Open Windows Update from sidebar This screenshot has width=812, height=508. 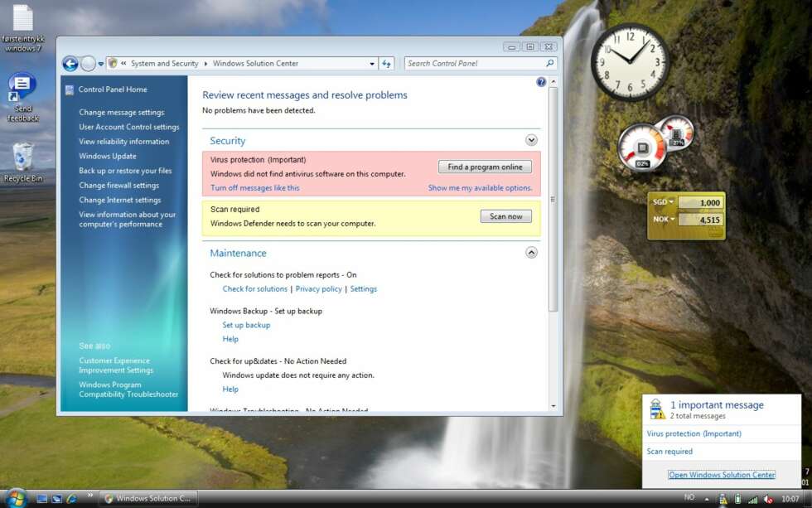click(x=108, y=156)
